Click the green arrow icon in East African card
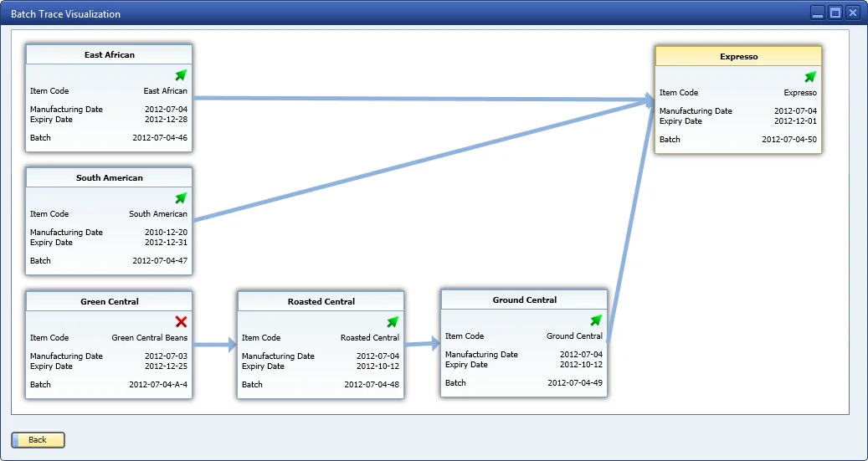This screenshot has width=868, height=461. (x=181, y=75)
